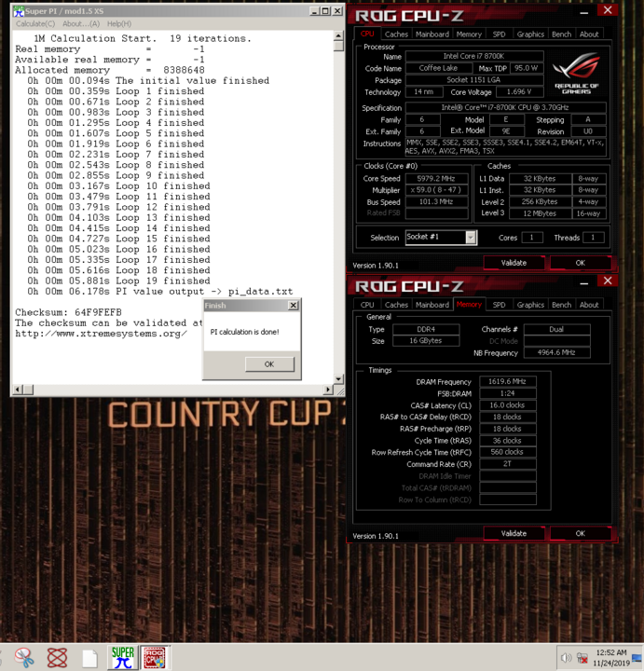Screen dimensions: 644x671
Task: Click the CAS# Latency value 16.0 clocks
Action: (508, 404)
